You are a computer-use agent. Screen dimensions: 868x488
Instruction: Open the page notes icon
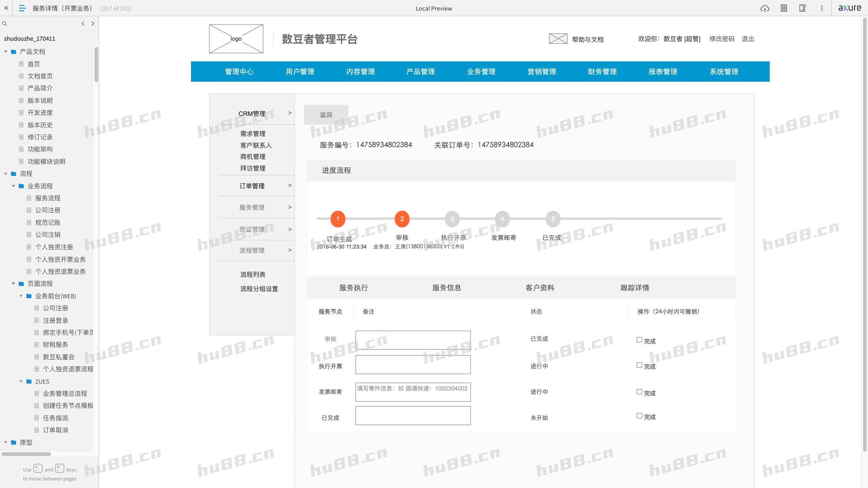784,8
